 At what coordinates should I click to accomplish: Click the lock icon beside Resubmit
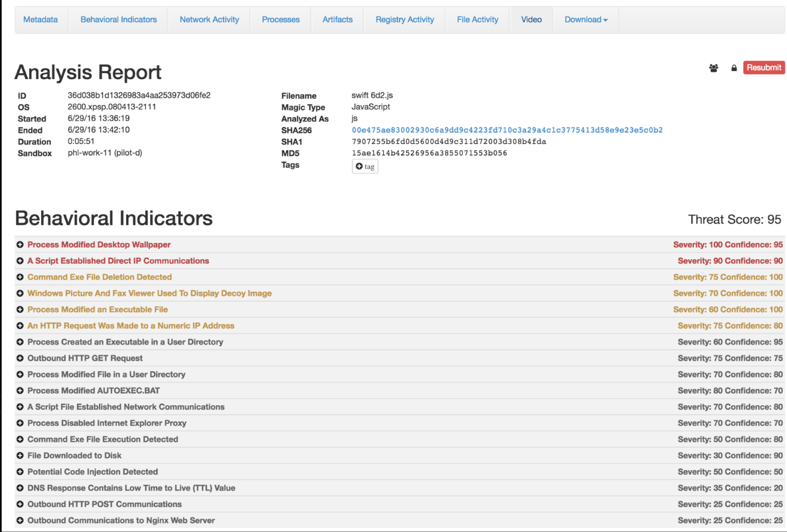[x=734, y=68]
